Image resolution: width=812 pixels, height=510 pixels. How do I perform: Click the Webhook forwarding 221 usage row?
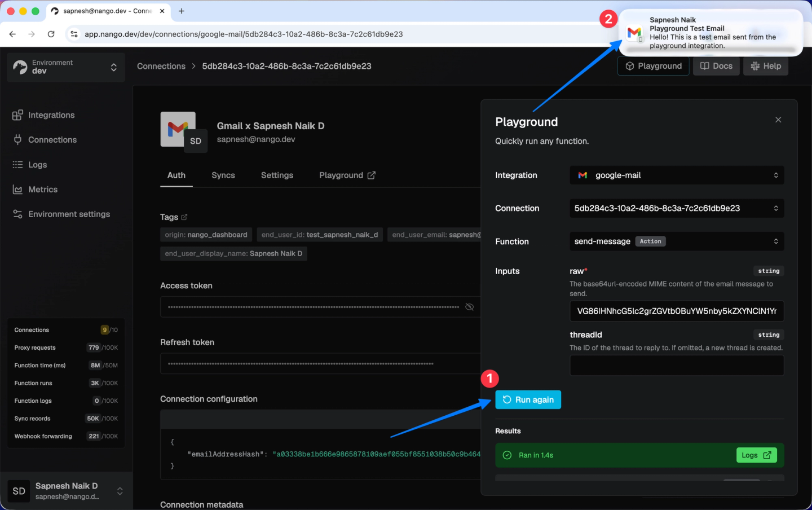[x=66, y=437]
